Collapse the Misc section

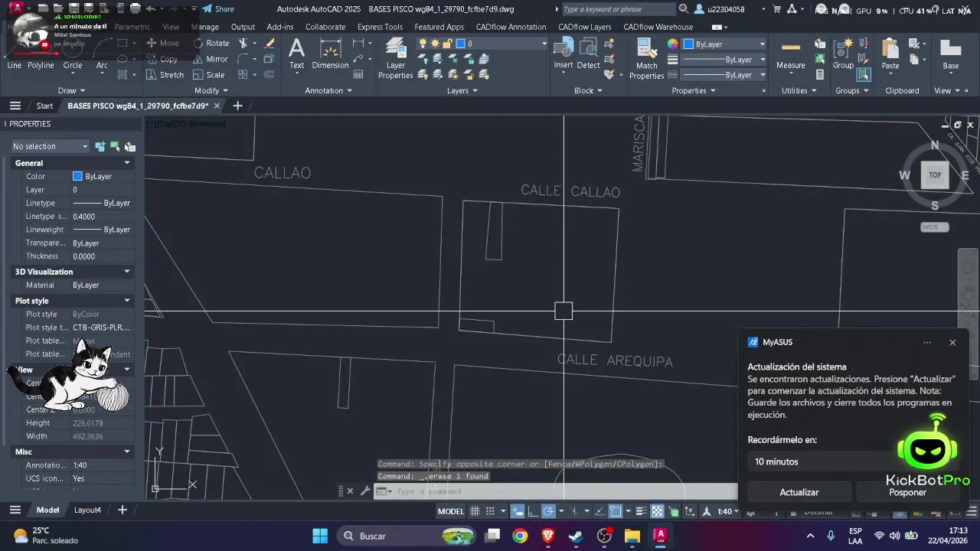coord(127,452)
